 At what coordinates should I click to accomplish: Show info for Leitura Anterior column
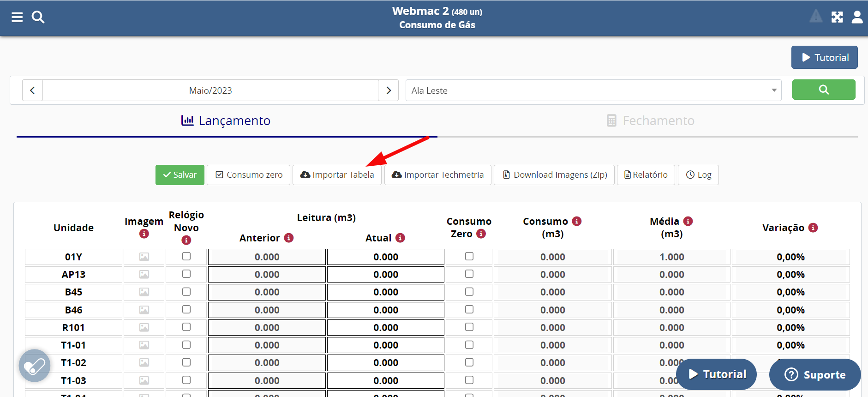[289, 238]
